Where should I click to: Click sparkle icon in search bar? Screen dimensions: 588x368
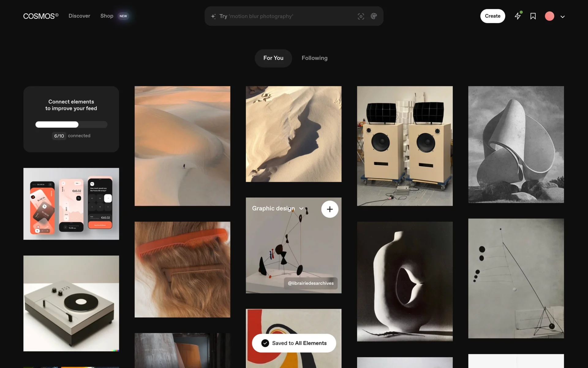click(x=213, y=16)
